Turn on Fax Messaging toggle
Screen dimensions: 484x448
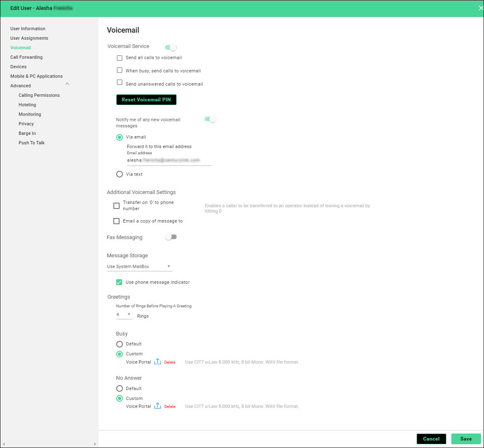click(171, 237)
